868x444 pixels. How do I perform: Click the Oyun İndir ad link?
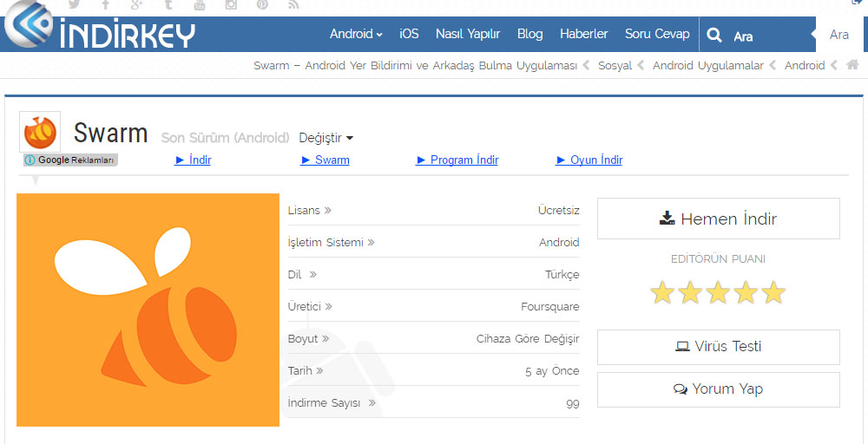589,160
